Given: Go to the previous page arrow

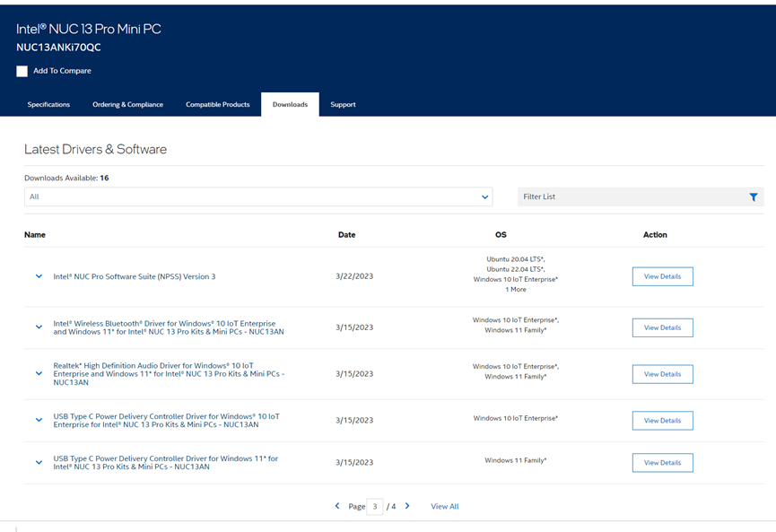Looking at the screenshot, I should [337, 506].
